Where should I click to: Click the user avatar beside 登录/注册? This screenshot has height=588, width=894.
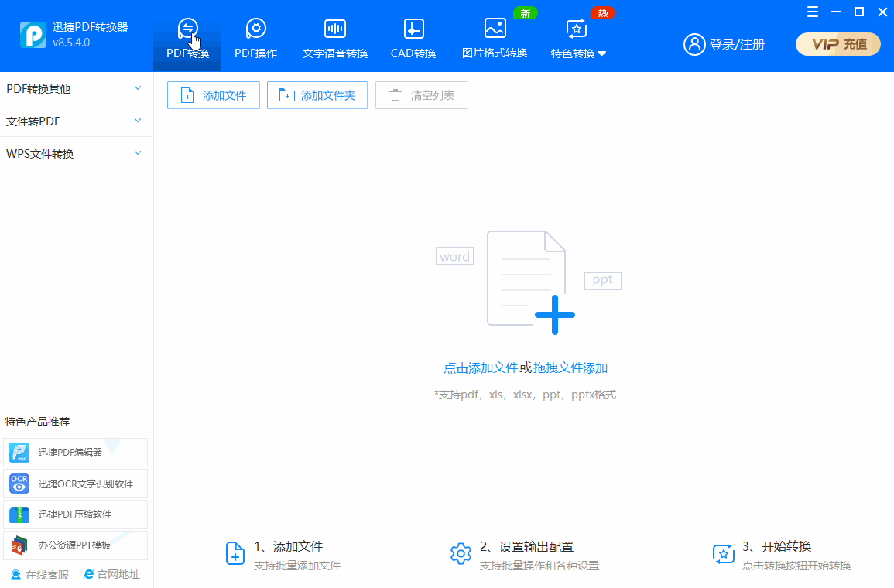tap(694, 44)
